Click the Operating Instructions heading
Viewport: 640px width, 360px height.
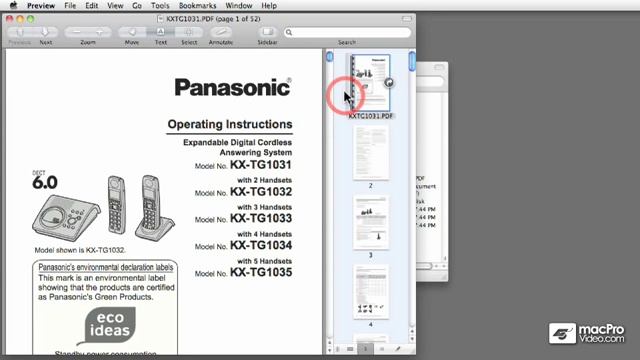click(230, 124)
